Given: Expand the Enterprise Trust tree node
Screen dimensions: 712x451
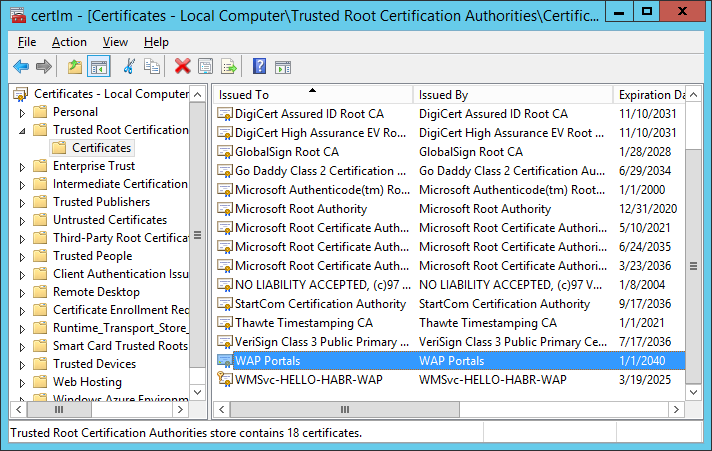Looking at the screenshot, I should coord(22,167).
